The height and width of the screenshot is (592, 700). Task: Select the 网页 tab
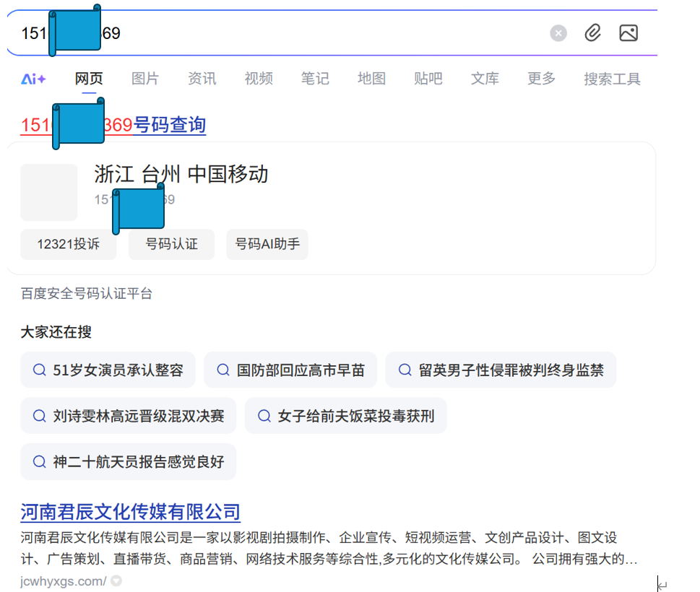(x=89, y=79)
